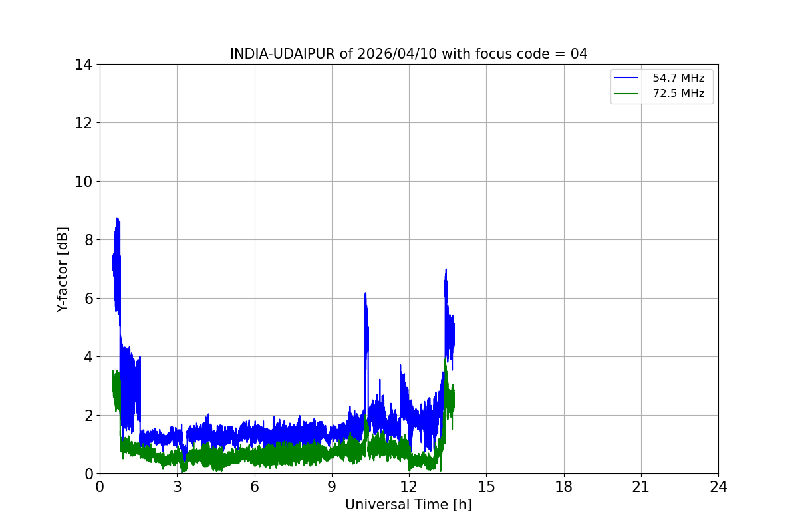Click y-axis tick label 4
This screenshot has height=532, width=798.
tap(87, 356)
